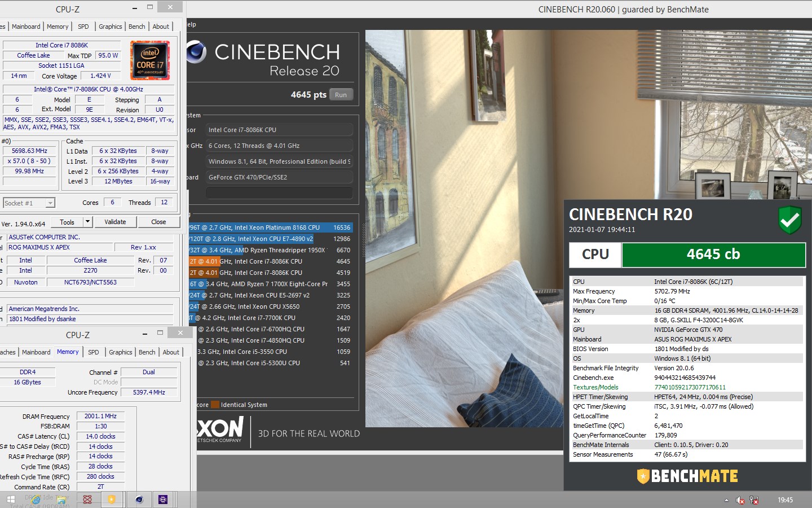Image resolution: width=812 pixels, height=508 pixels.
Task: Click the Identical System legend entry
Action: tap(240, 405)
